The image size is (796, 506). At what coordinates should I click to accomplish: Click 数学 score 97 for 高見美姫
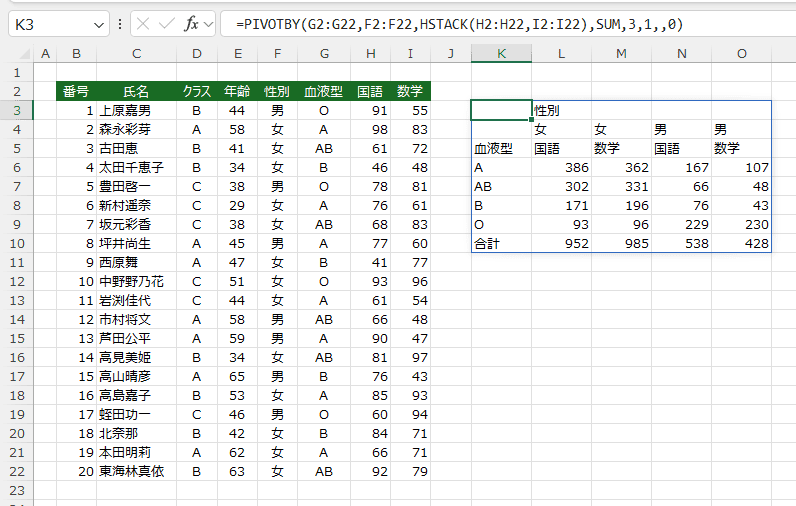[x=410, y=357]
